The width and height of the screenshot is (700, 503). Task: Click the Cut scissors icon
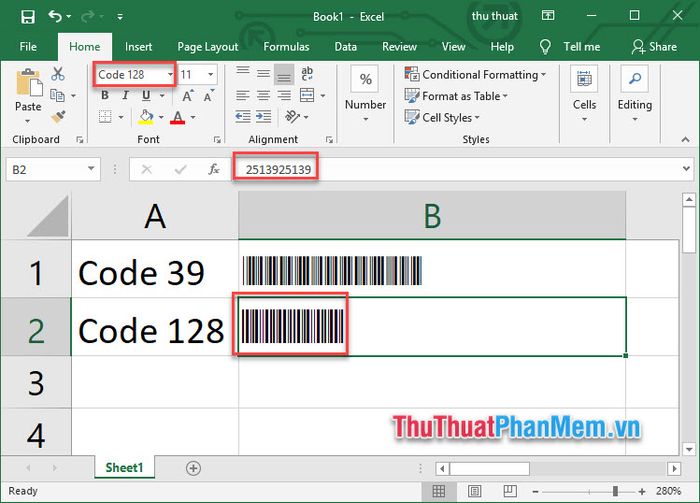58,74
